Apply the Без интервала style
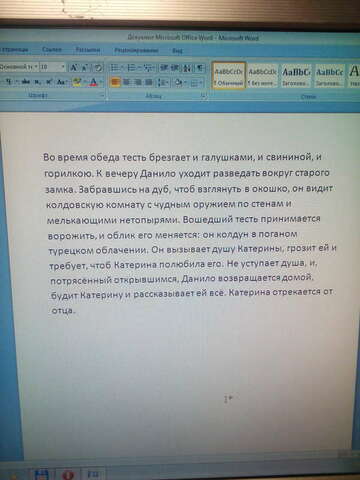360x480 pixels. [263, 75]
